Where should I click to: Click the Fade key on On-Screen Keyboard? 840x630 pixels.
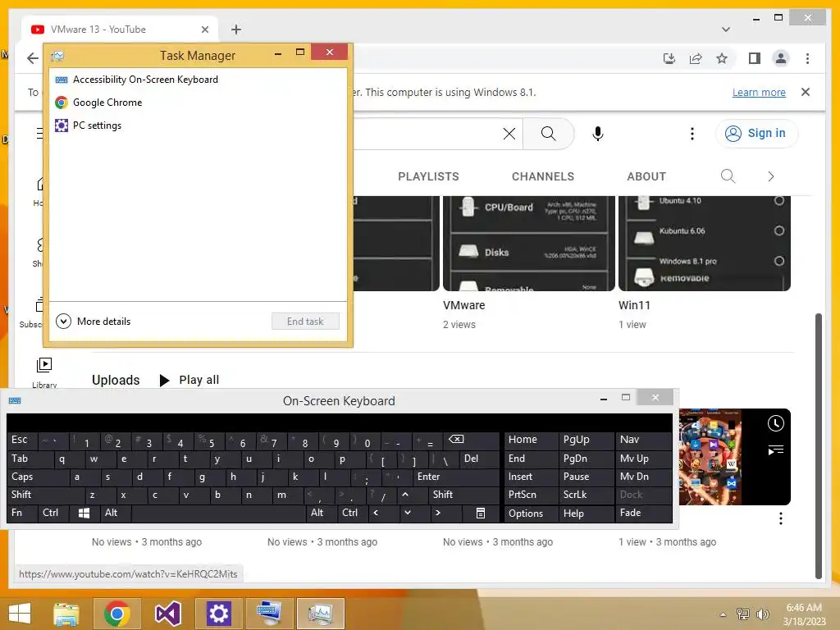(x=642, y=514)
